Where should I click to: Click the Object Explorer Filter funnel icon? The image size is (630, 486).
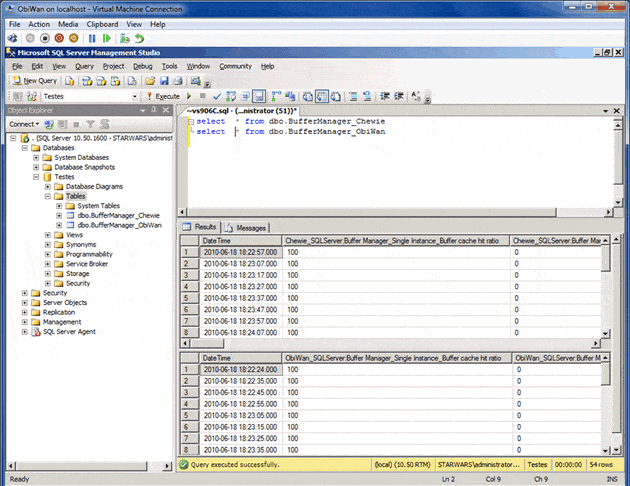[x=91, y=124]
